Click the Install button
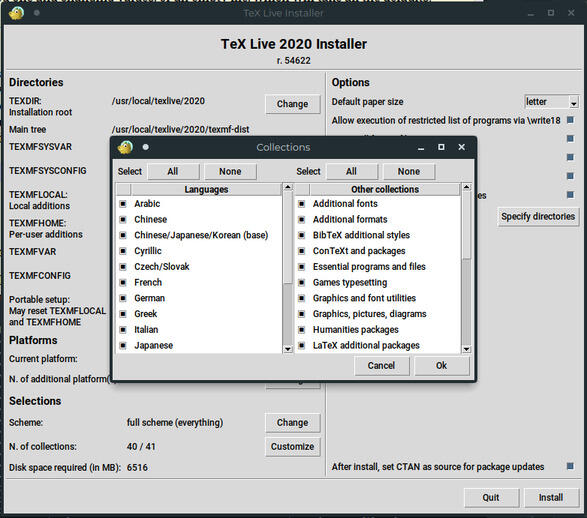The image size is (587, 518). (x=551, y=497)
